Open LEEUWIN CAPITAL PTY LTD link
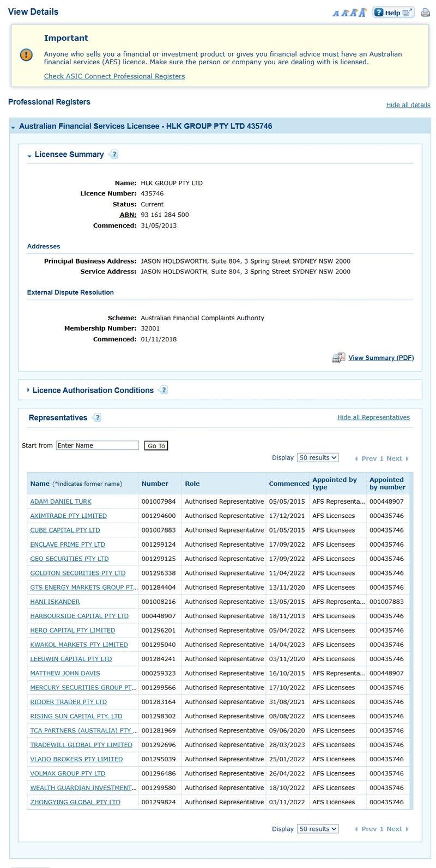This screenshot has height=868, width=436. tap(71, 659)
